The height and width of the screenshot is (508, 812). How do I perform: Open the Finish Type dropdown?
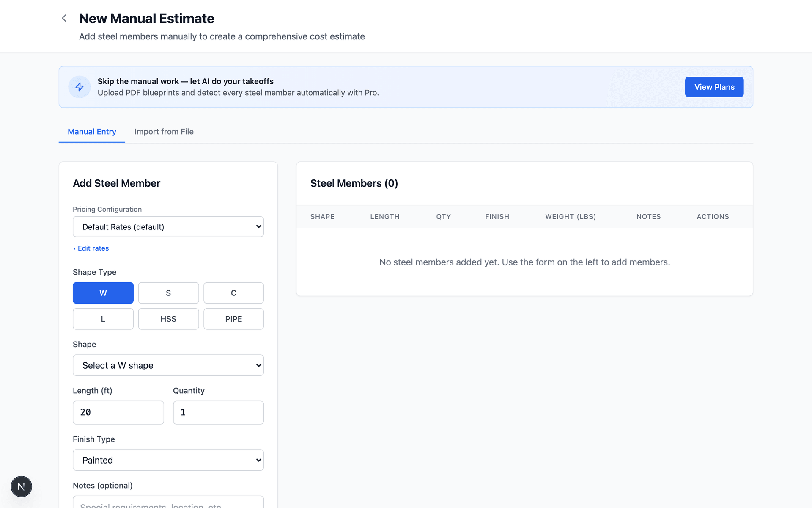click(x=168, y=460)
